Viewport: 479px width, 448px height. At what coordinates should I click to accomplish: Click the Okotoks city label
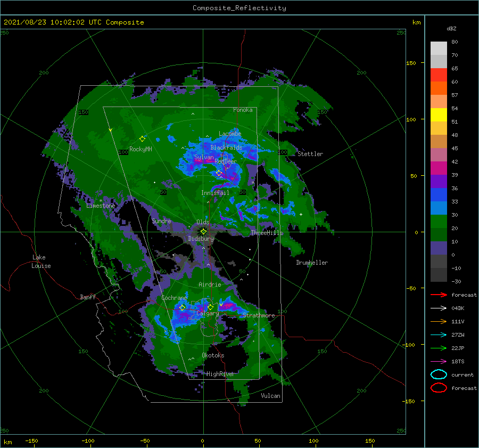click(213, 355)
